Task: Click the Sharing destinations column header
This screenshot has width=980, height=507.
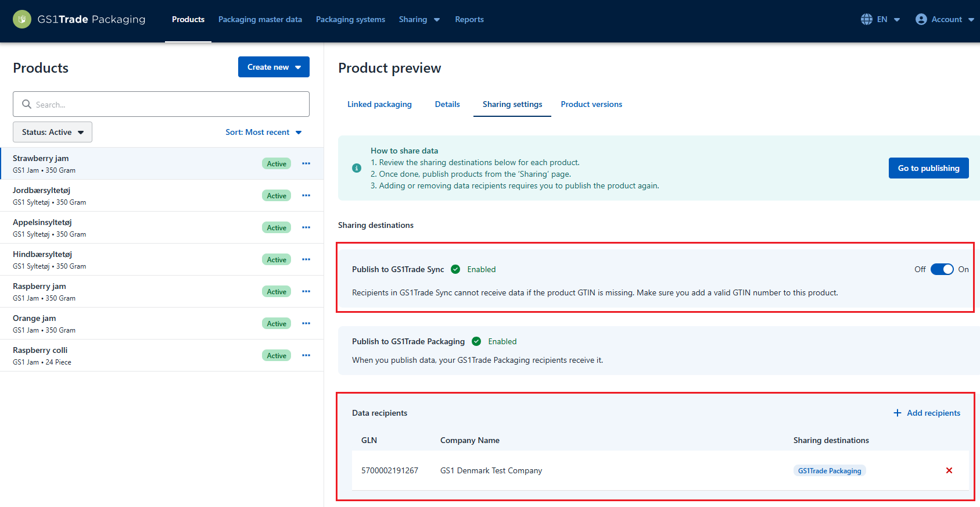Action: tap(831, 440)
